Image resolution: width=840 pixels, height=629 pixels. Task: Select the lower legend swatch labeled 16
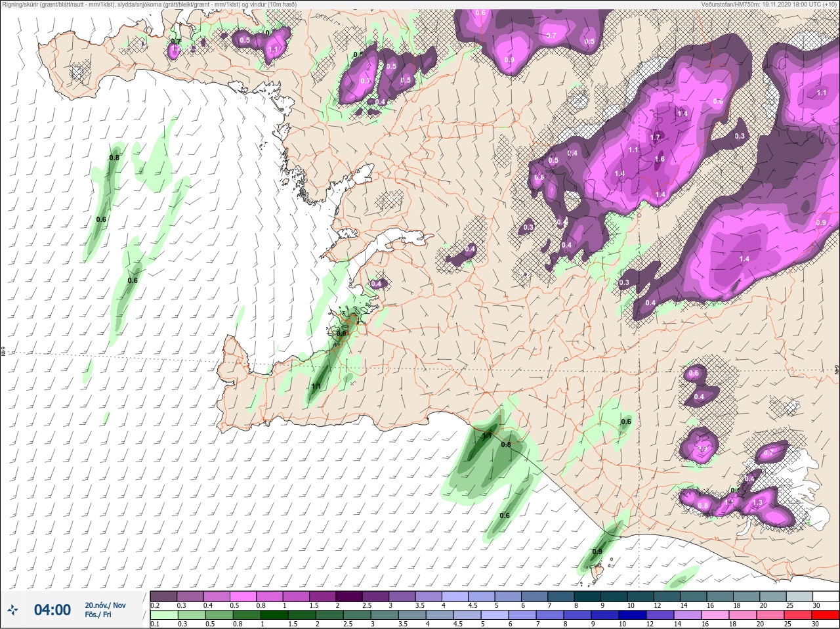pos(716,615)
